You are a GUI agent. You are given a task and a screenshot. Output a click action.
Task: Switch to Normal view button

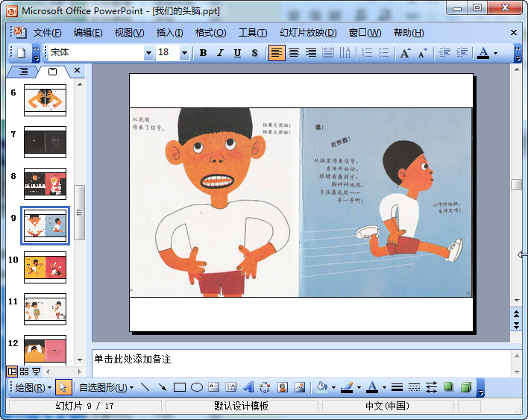coord(12,372)
